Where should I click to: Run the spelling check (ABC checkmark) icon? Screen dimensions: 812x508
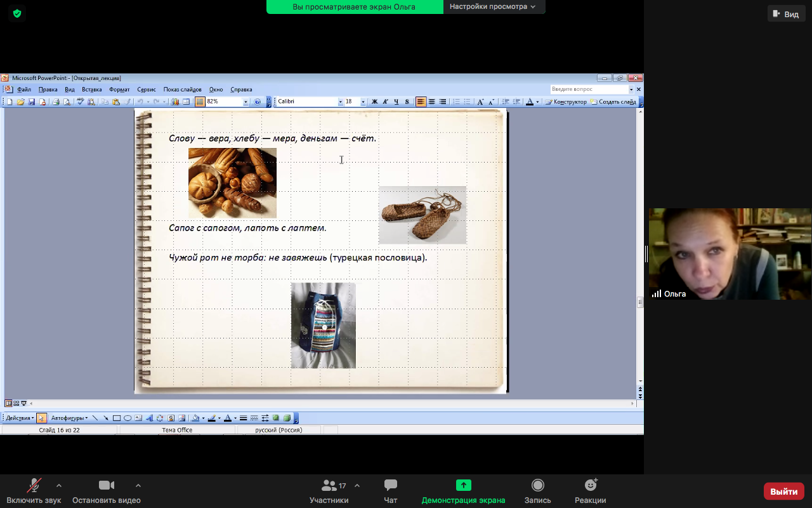tap(81, 102)
